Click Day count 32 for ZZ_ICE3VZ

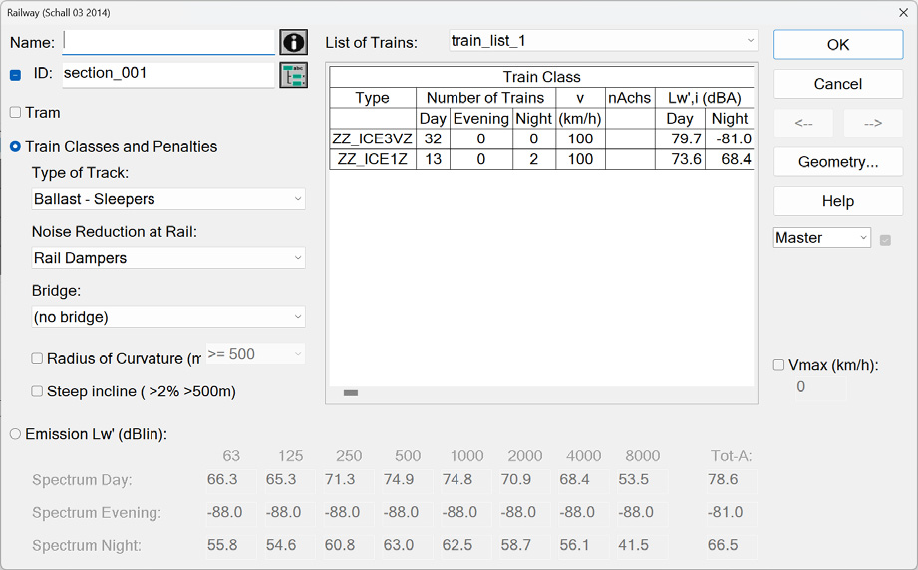(433, 139)
